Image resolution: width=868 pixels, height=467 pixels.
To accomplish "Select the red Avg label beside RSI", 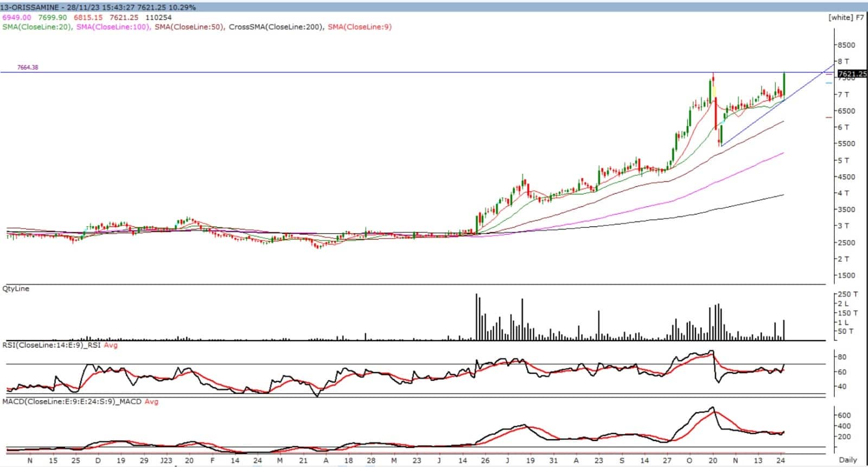I will (x=111, y=345).
